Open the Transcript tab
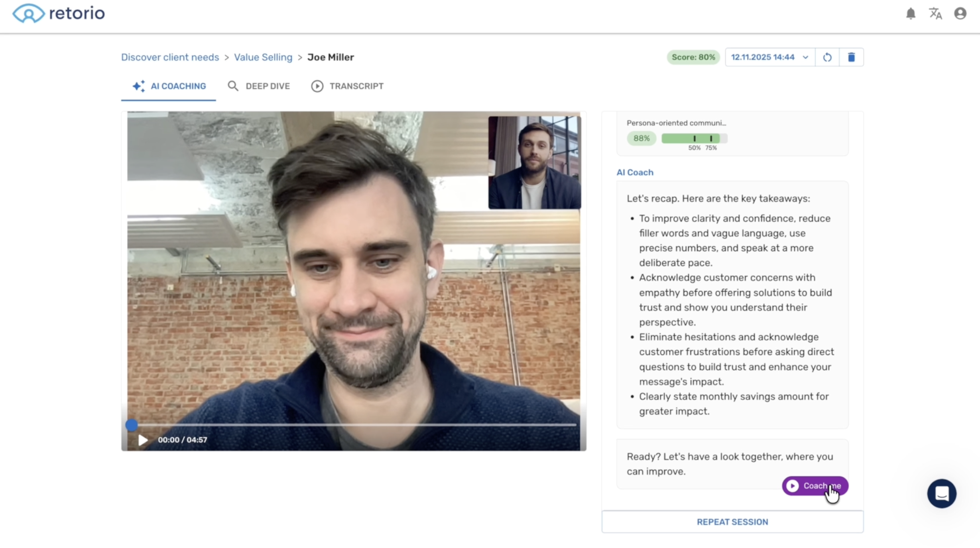Viewport: 980px width, 548px height. point(346,86)
